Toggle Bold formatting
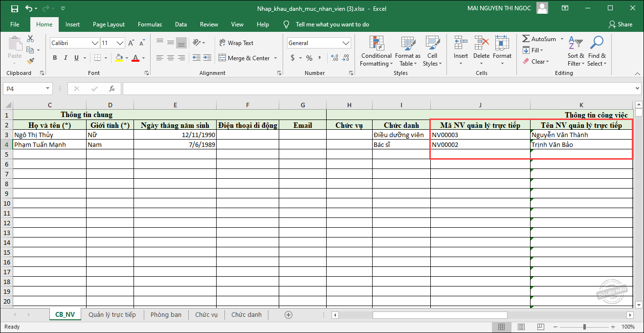Screen dimensions: 644x333 click(x=55, y=58)
